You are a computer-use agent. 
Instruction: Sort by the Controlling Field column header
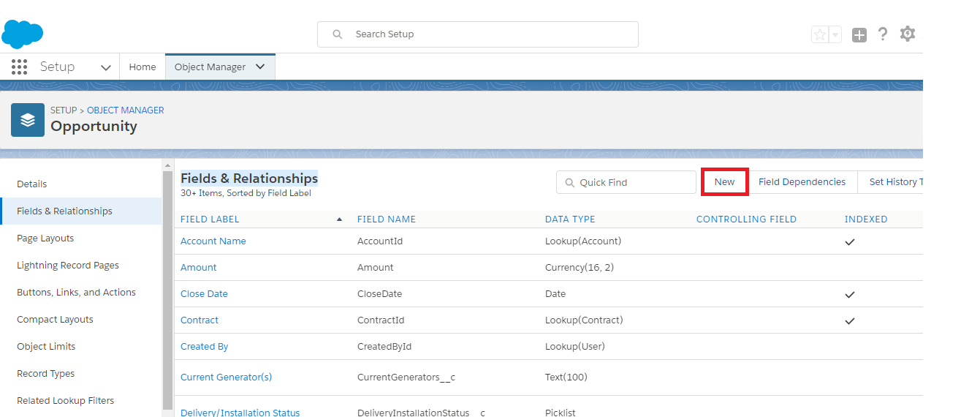click(746, 219)
